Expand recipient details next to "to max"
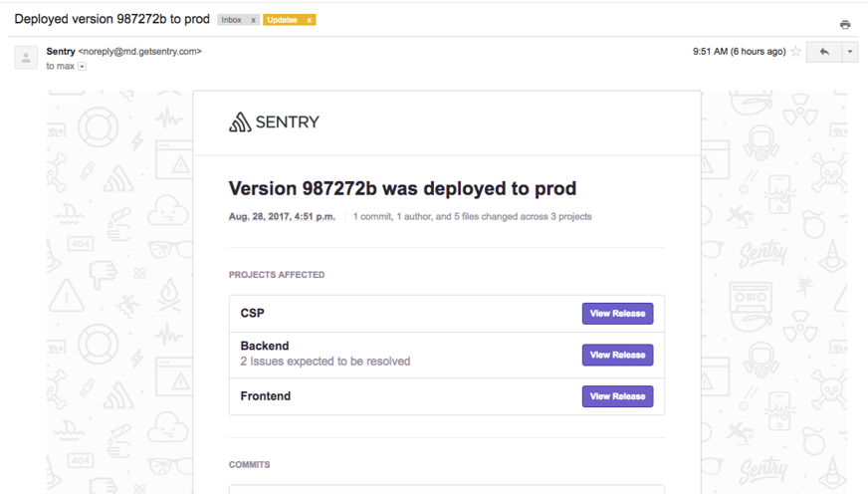This screenshot has height=494, width=868. tap(83, 67)
